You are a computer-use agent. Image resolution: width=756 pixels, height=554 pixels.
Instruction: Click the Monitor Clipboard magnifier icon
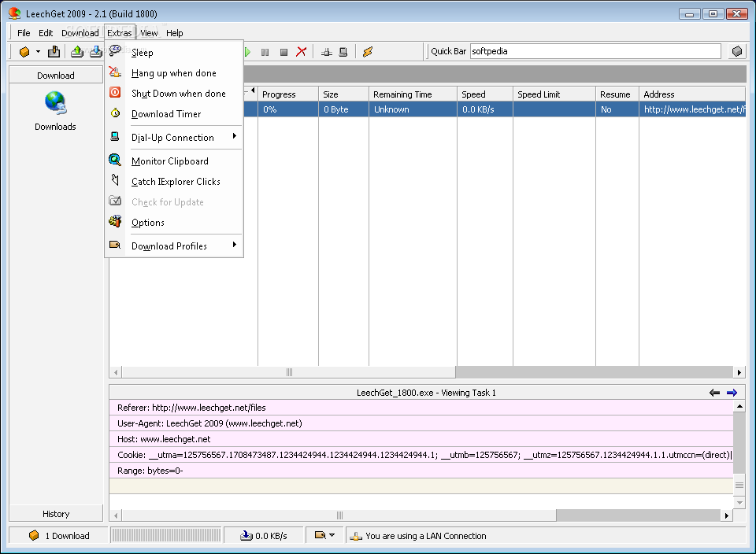[115, 160]
